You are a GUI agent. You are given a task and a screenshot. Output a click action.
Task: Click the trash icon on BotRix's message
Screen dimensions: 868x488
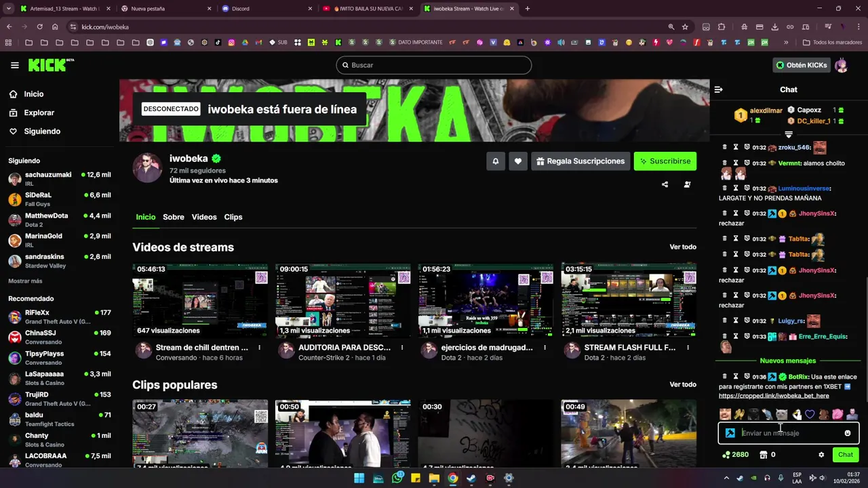click(724, 376)
